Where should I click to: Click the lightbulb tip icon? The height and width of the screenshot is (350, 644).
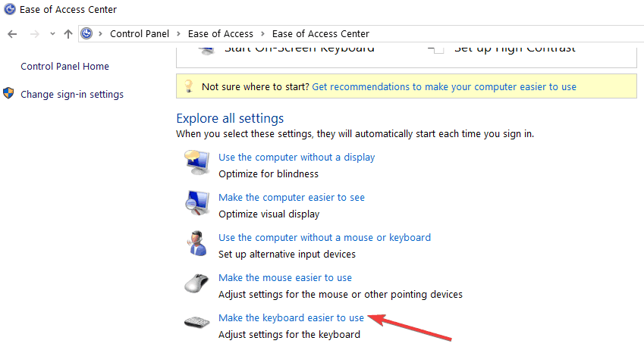[x=189, y=86]
